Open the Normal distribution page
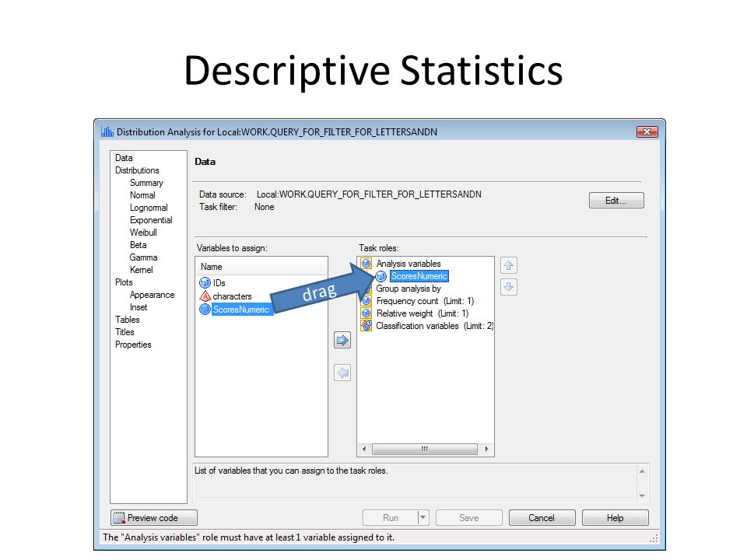Screen dimensions: 747x560 pyautogui.click(x=142, y=194)
